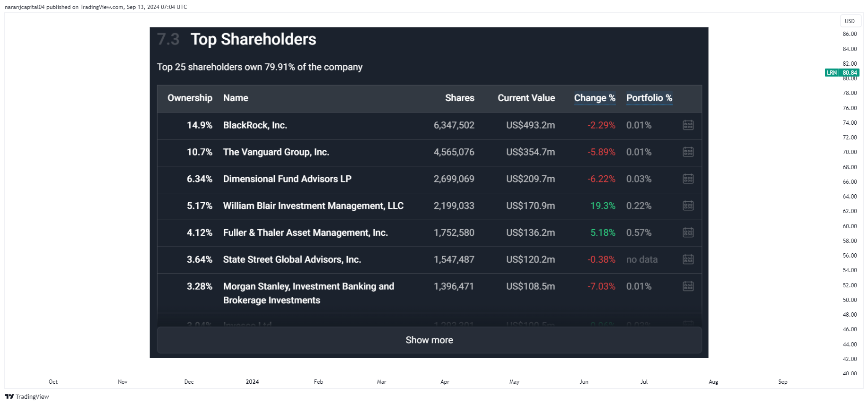868x405 pixels.
Task: Click the 10.7% ownership value
Action: tap(200, 152)
